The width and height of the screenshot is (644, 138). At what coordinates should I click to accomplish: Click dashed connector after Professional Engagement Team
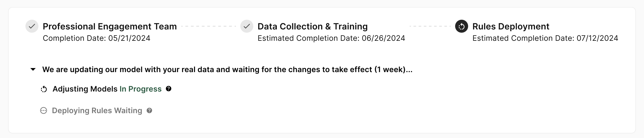[208, 26]
